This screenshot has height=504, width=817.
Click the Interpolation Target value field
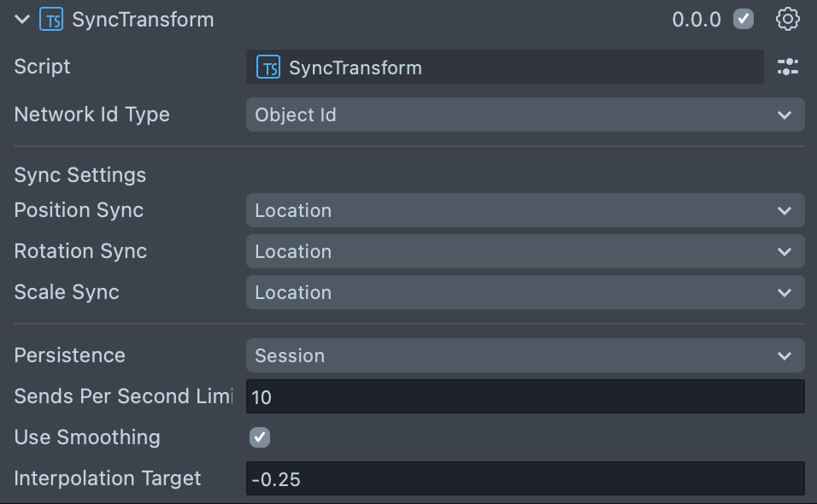[x=525, y=478]
